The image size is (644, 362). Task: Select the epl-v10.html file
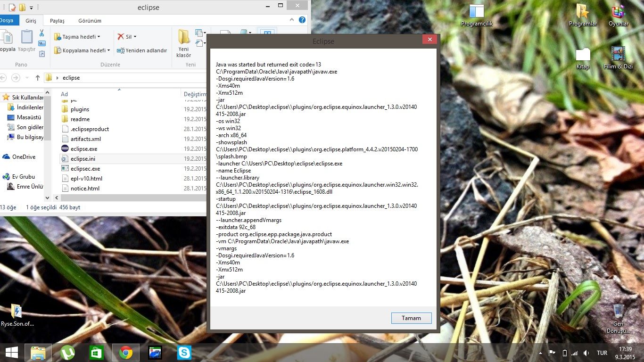[82, 179]
